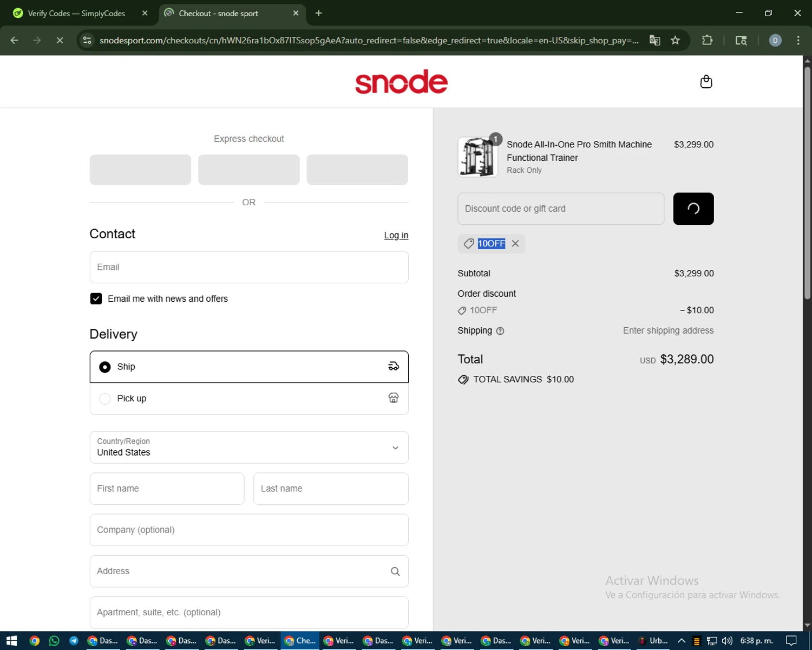This screenshot has width=812, height=650.
Task: Toggle Email me with news and offers
Action: (96, 299)
